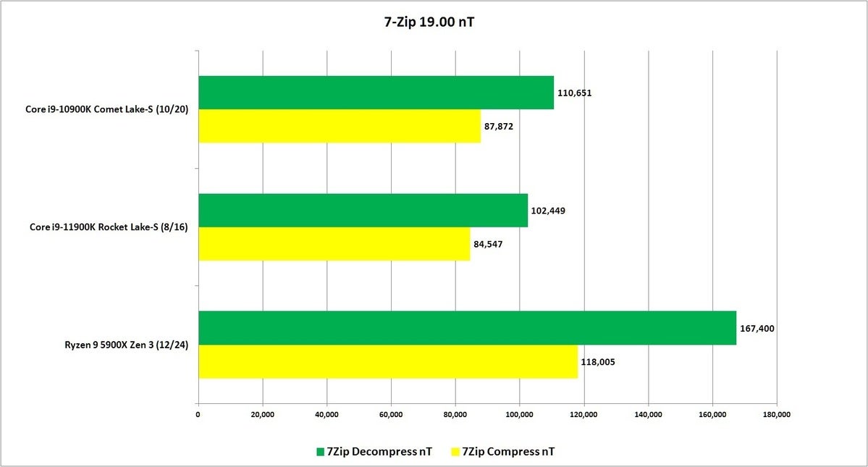Click the yellow Ryzen 9 5900X compress bar
Viewport: 868px width, 467px height.
(388, 362)
